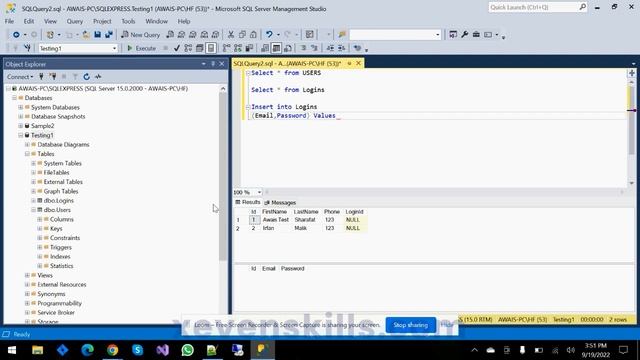
Task: Close the SQLQuery2.sql tab
Action: pos(358,63)
